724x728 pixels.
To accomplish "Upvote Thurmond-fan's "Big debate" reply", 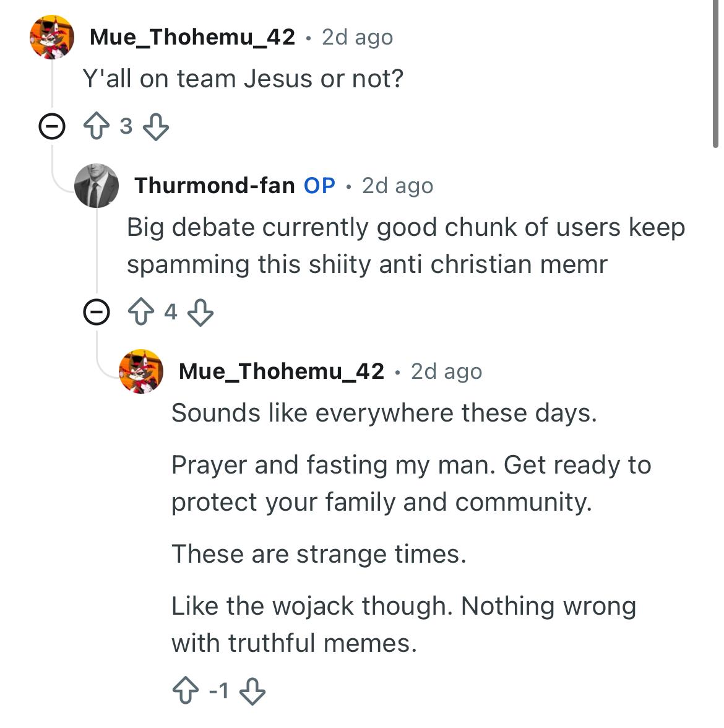I will tap(140, 313).
